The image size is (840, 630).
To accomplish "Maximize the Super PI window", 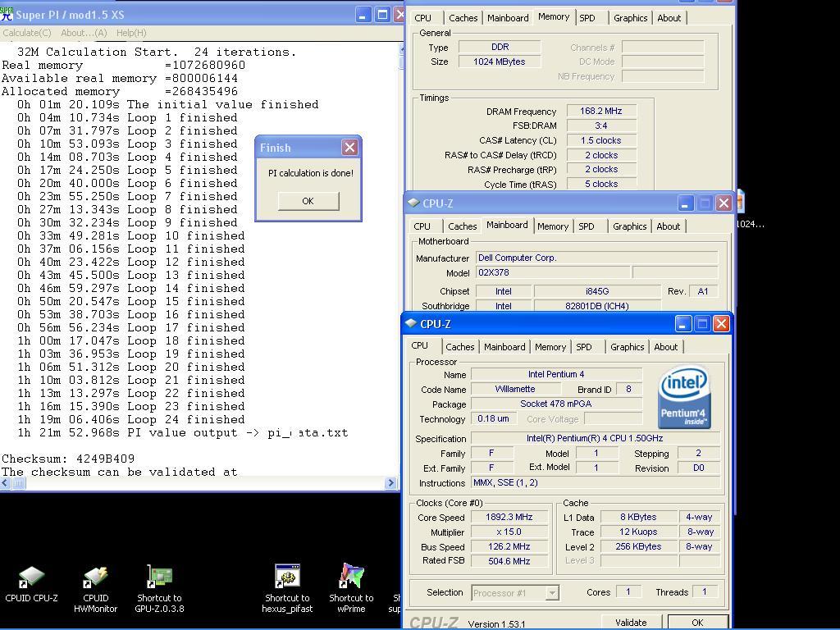I will click(x=382, y=15).
